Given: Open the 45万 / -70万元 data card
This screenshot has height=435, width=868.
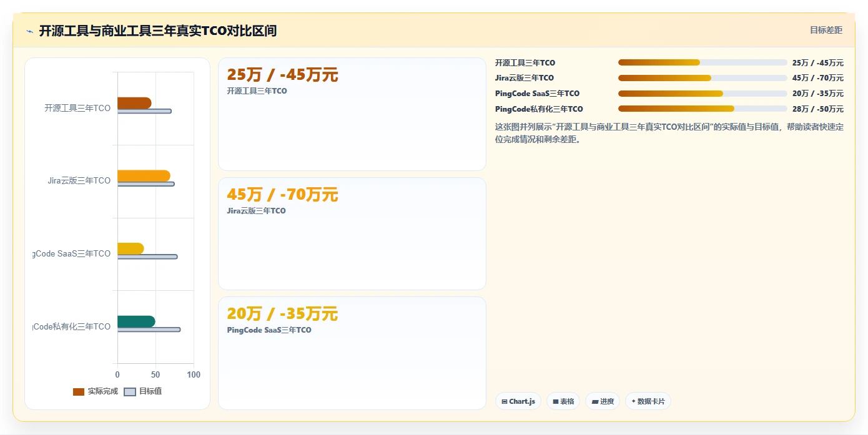Looking at the screenshot, I should pos(352,233).
